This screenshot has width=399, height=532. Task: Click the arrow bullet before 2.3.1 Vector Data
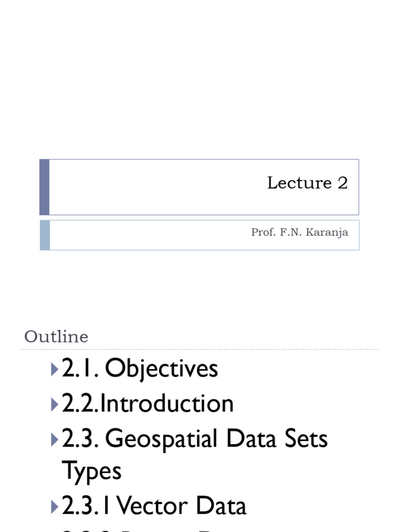click(55, 507)
